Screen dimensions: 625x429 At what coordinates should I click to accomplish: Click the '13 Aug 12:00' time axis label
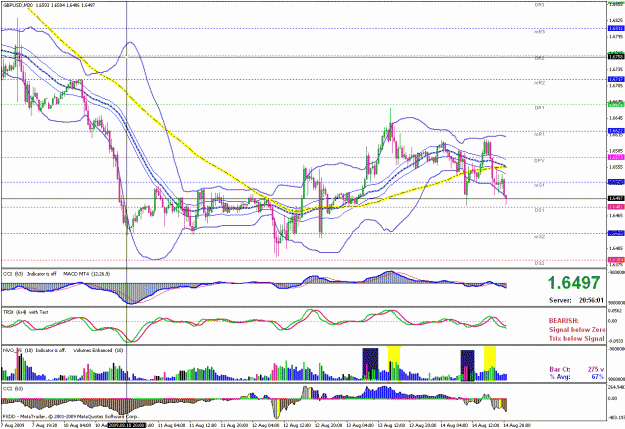point(389,426)
